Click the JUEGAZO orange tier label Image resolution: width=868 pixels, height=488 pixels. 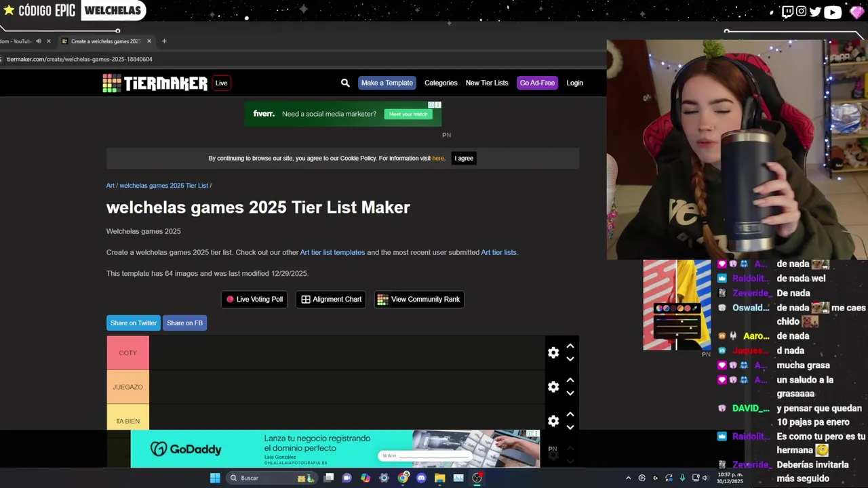pyautogui.click(x=127, y=387)
